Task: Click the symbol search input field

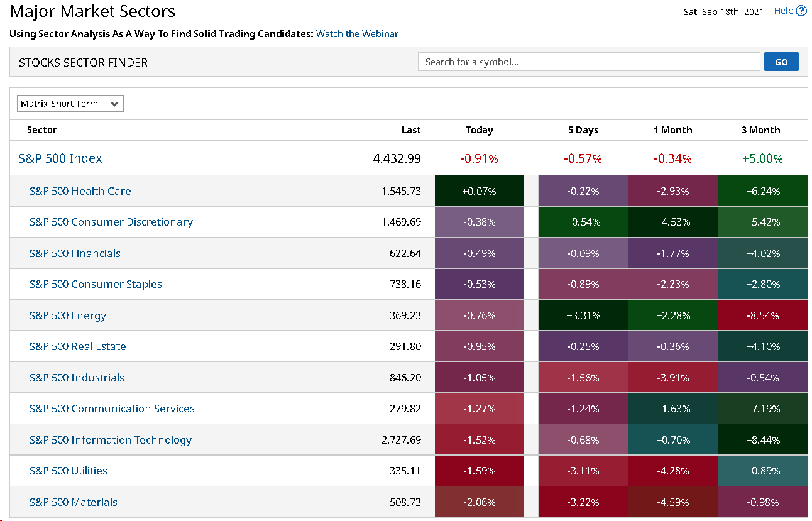Action: (x=589, y=62)
